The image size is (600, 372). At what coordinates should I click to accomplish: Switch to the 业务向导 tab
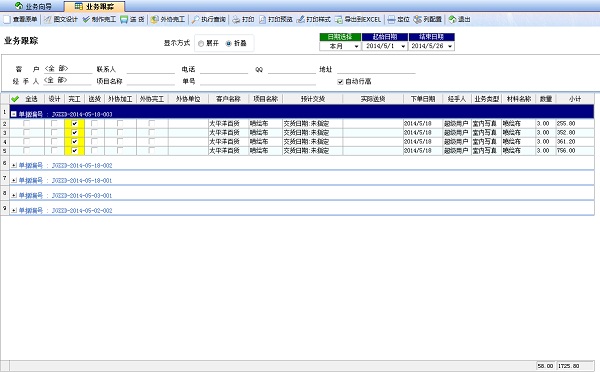pyautogui.click(x=33, y=7)
